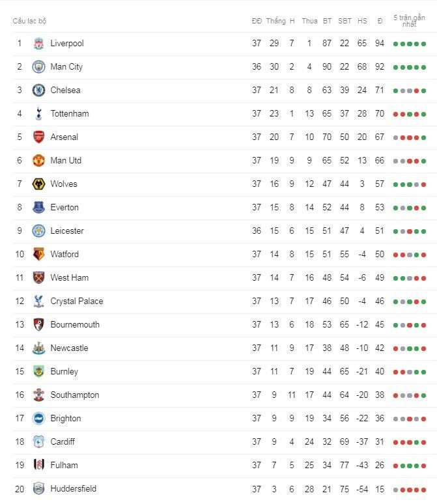The image size is (437, 504).
Task: Click the 'Thắng' wins column header
Action: [275, 21]
